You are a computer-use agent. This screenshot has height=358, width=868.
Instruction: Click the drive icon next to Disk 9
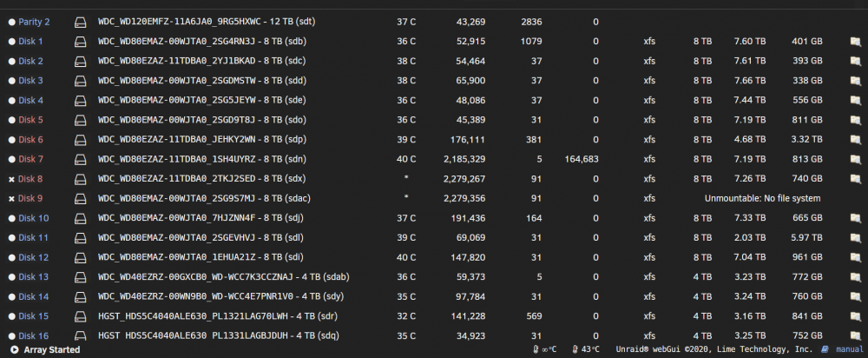tap(81, 199)
